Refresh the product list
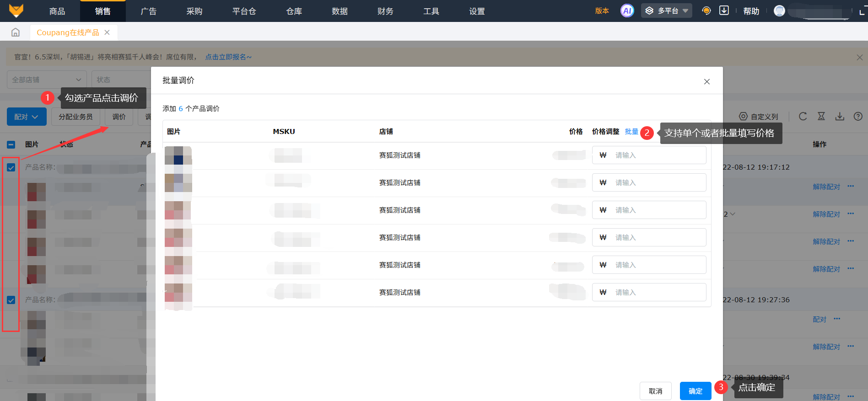Viewport: 868px width, 401px height. pos(803,117)
